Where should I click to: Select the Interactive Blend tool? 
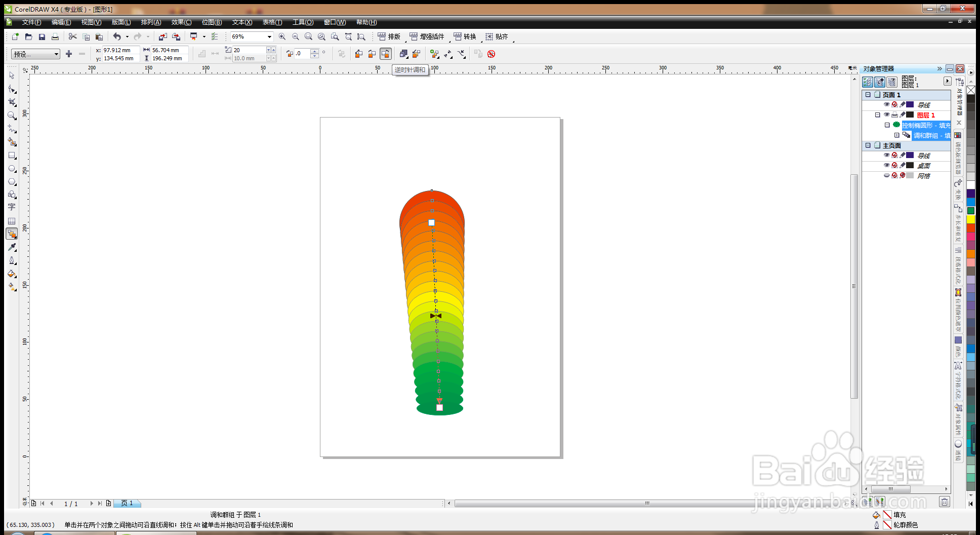coord(12,234)
